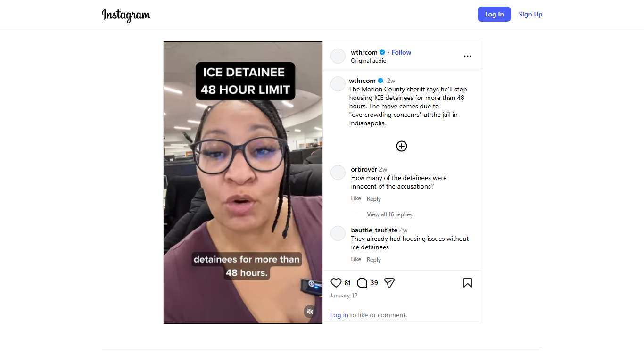
Task: Click the Instagram logo
Action: point(126,15)
